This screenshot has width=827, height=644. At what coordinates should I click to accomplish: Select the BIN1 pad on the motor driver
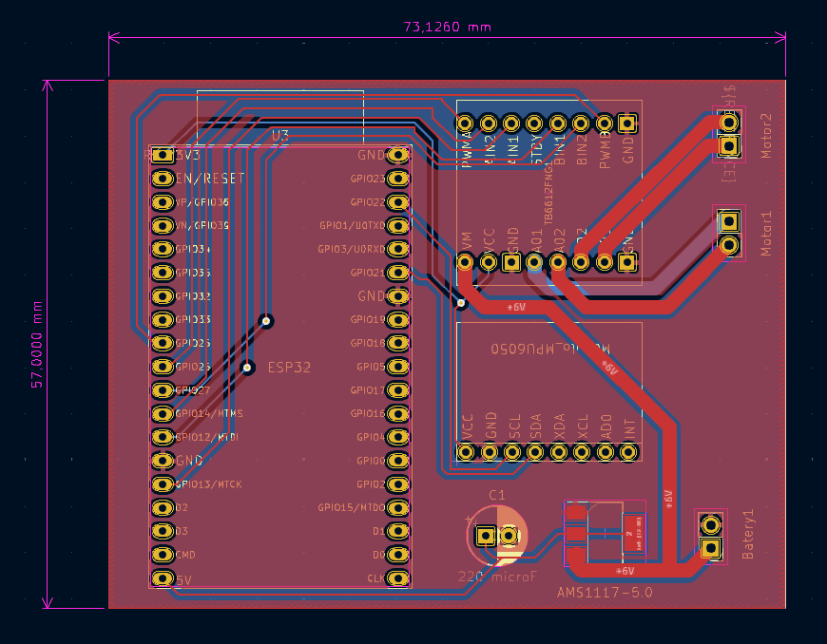557,123
